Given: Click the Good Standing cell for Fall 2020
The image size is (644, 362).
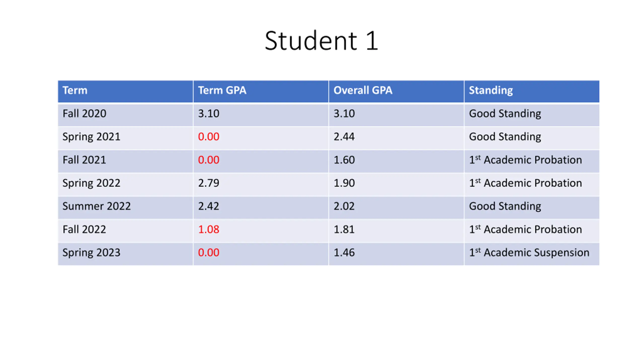Looking at the screenshot, I should 532,115.
